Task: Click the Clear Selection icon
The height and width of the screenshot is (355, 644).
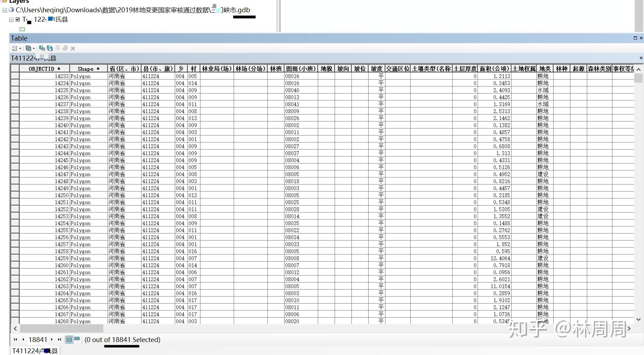Action: pyautogui.click(x=58, y=48)
